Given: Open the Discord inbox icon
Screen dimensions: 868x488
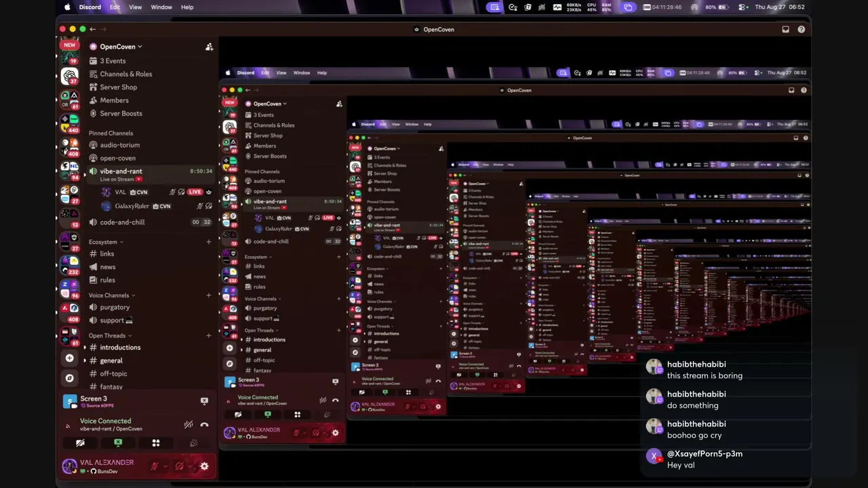Looking at the screenshot, I should click(785, 29).
